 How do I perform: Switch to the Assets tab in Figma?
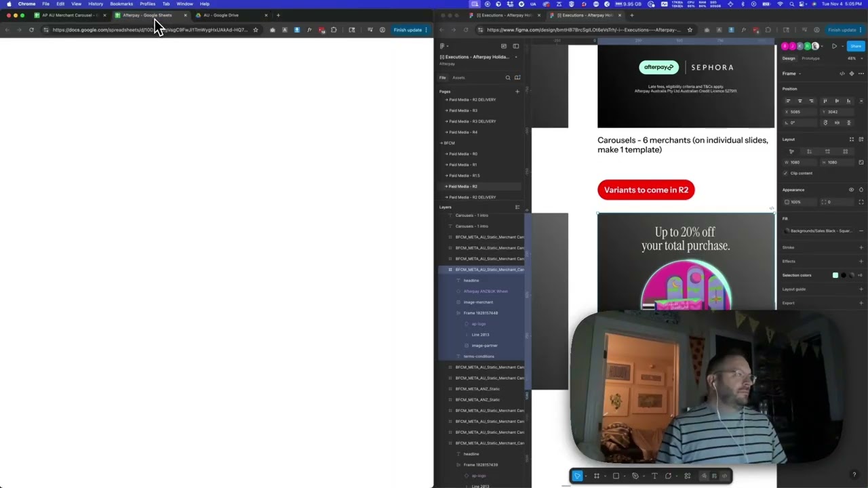pyautogui.click(x=459, y=77)
